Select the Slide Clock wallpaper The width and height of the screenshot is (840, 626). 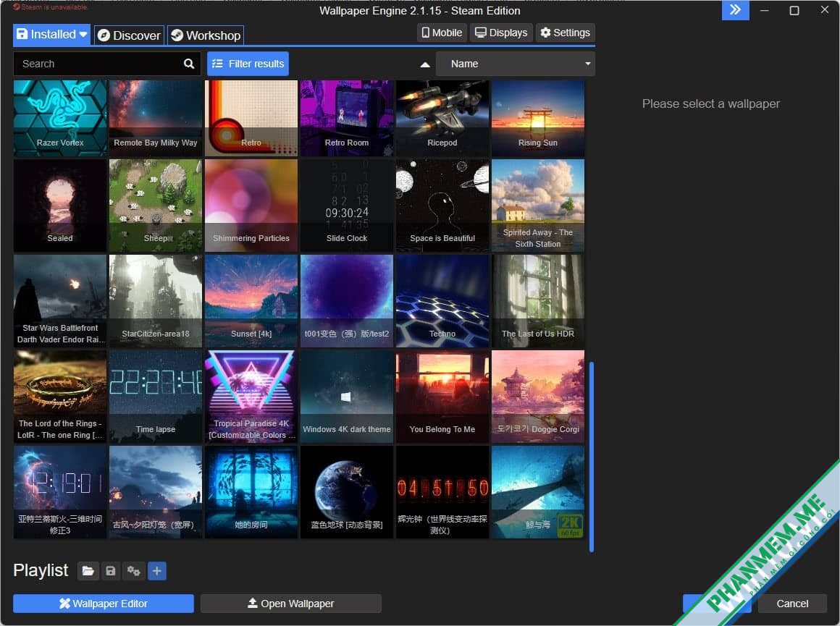click(347, 206)
